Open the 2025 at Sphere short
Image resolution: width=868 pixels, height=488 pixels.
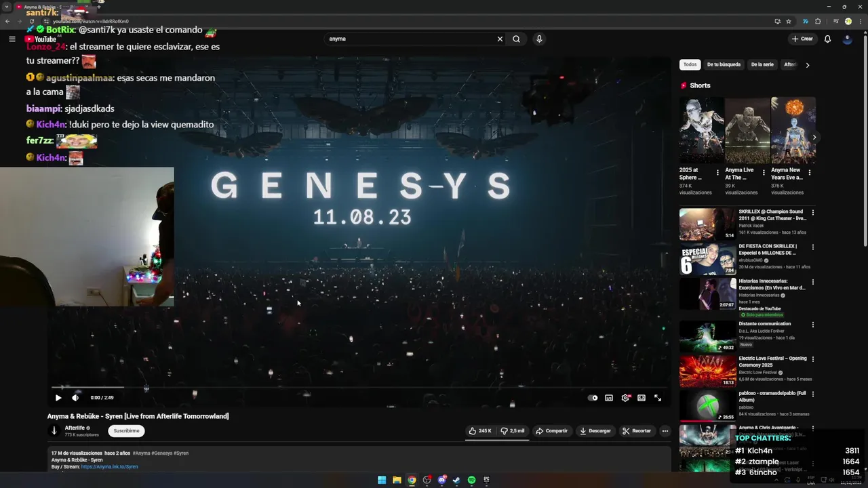tap(701, 130)
